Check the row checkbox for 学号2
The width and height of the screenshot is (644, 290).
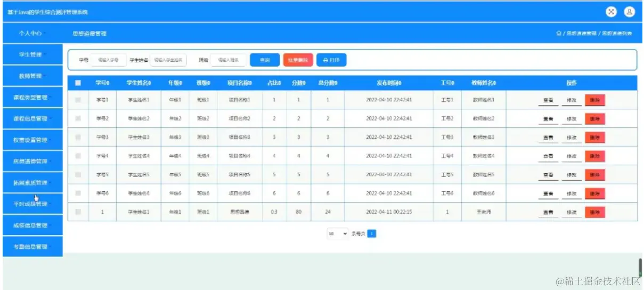pos(78,118)
